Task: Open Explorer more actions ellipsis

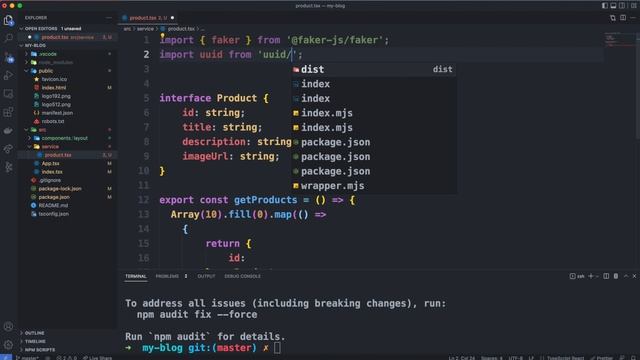Action: point(109,18)
